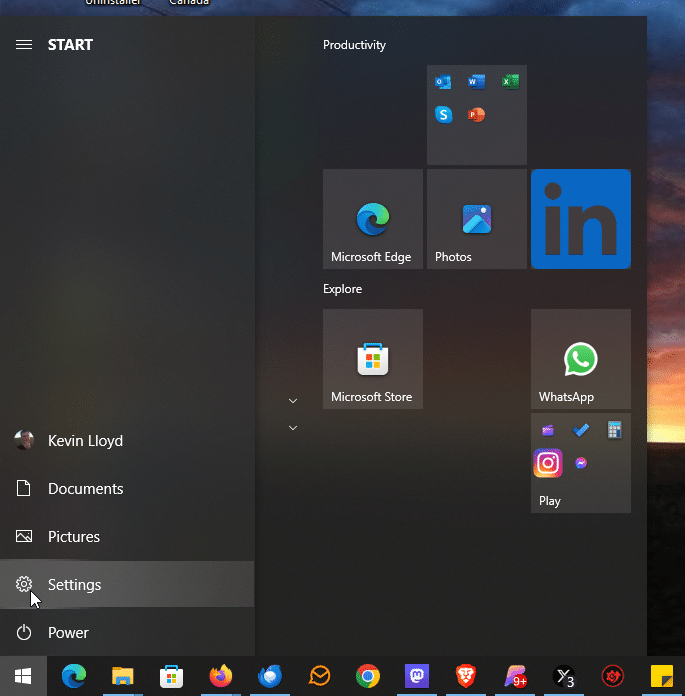Click the Productivity group heading

coord(354,45)
